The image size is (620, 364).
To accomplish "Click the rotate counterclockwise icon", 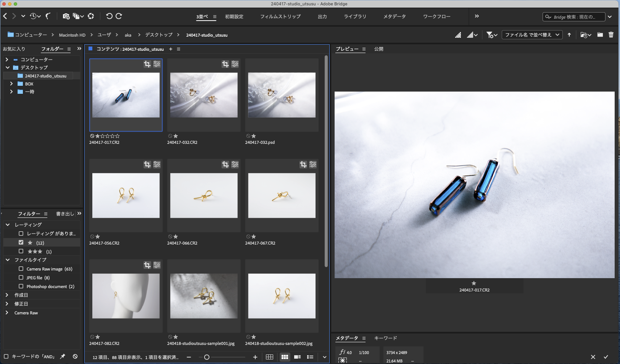I will (109, 16).
